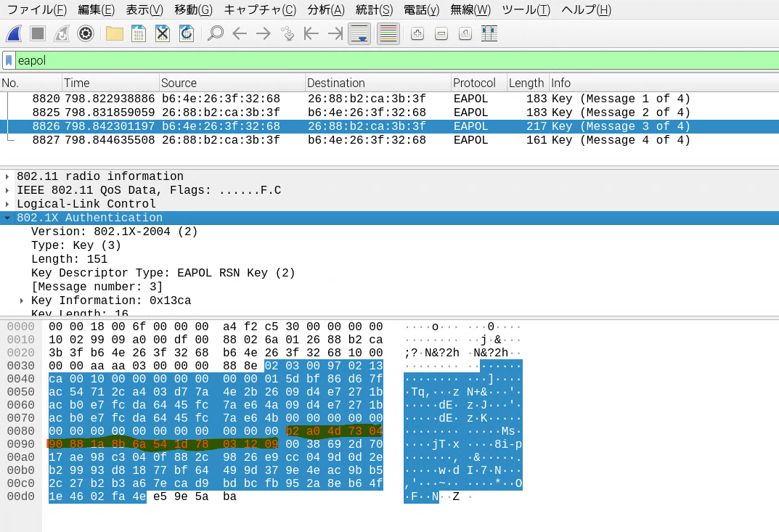Screen dimensions: 779x532
Task: Restart the current capture
Action: tap(62, 34)
